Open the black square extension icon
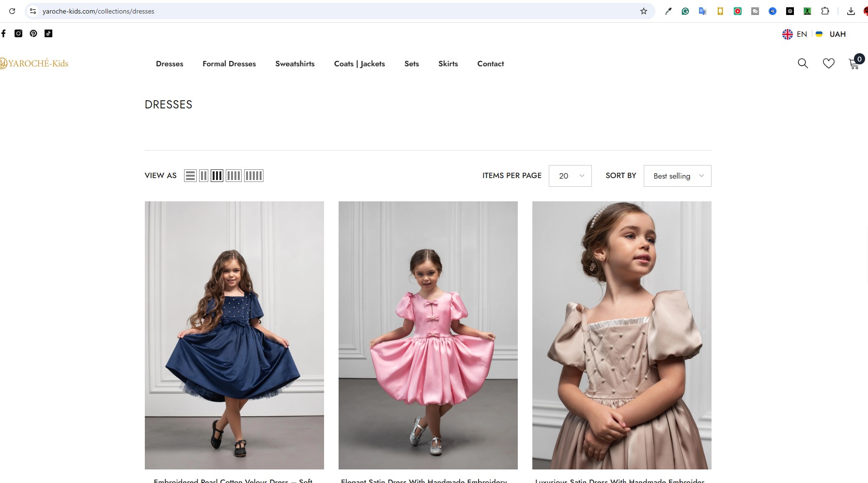Image resolution: width=868 pixels, height=483 pixels. click(790, 11)
